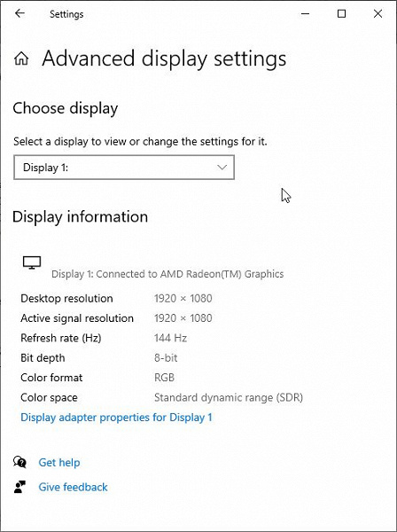Open the Display 1 selection combo box
The height and width of the screenshot is (532, 397).
coord(124,168)
